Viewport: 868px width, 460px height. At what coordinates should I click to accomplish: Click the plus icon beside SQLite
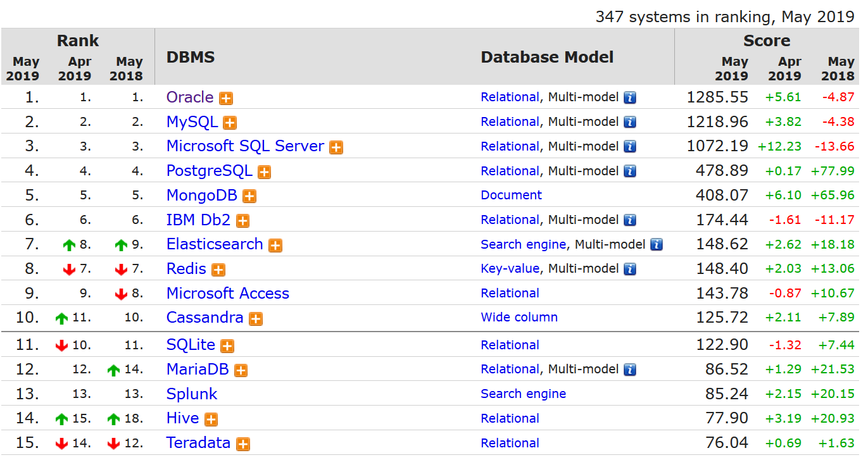[x=227, y=346]
